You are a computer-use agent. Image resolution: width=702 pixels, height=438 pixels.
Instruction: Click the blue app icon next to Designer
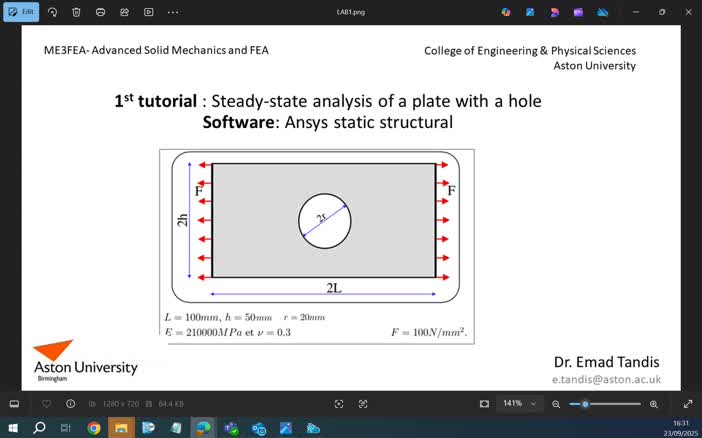(x=530, y=12)
